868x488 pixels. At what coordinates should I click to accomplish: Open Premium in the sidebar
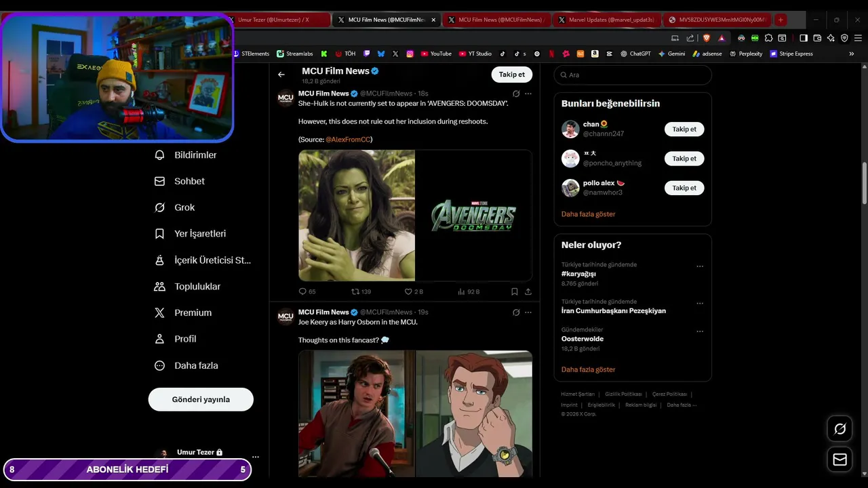(183, 312)
